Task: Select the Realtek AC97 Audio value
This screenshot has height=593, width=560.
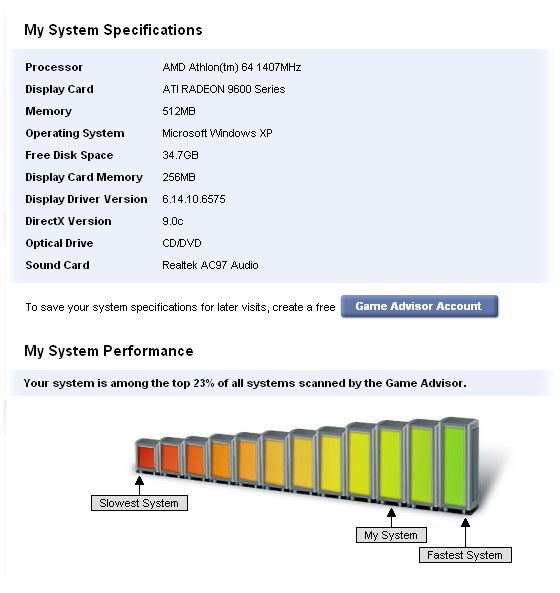Action: point(210,265)
